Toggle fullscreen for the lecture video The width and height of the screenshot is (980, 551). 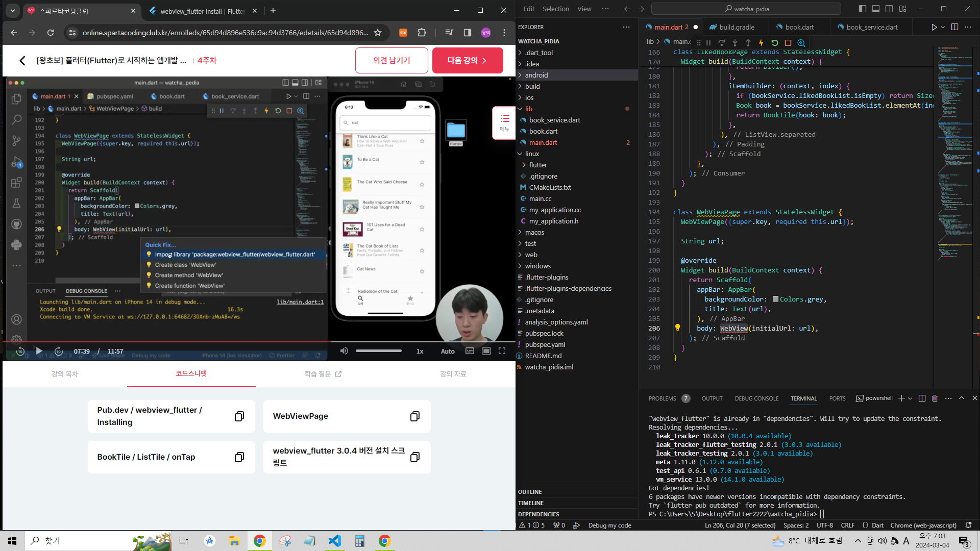[502, 351]
